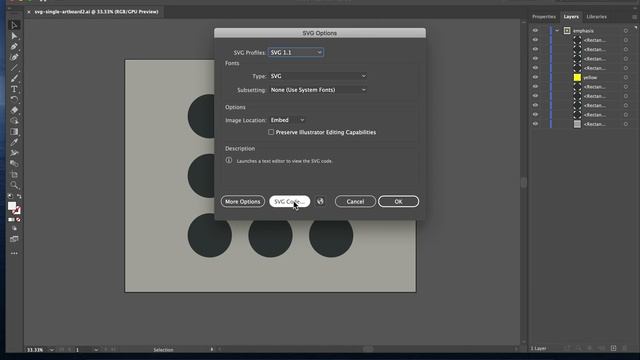This screenshot has width=640, height=360.
Task: Click the SVG Code button
Action: click(x=289, y=202)
